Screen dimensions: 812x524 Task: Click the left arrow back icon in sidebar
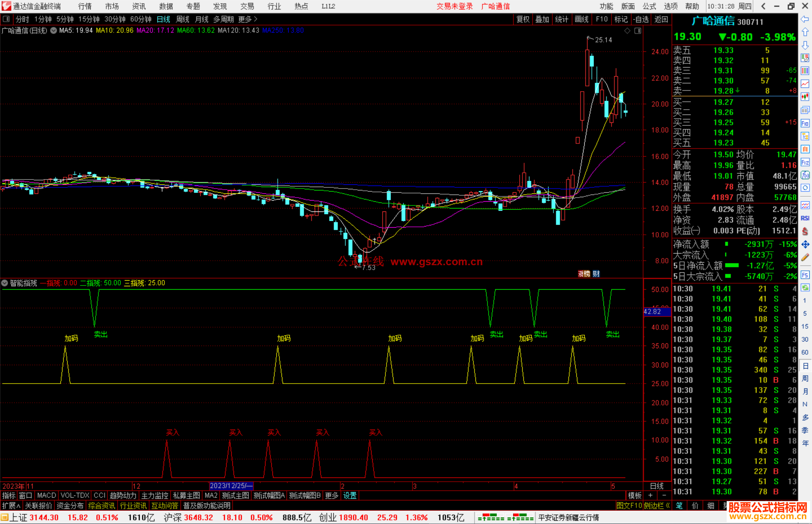pos(805,19)
